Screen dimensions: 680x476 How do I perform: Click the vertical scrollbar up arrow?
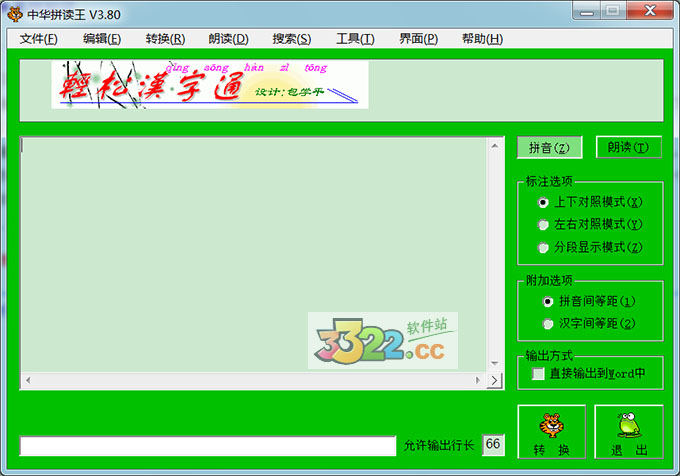(x=495, y=146)
